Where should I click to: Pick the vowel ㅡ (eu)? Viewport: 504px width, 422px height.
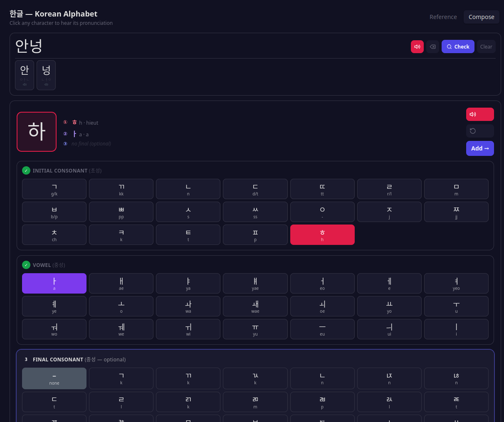pyautogui.click(x=322, y=329)
